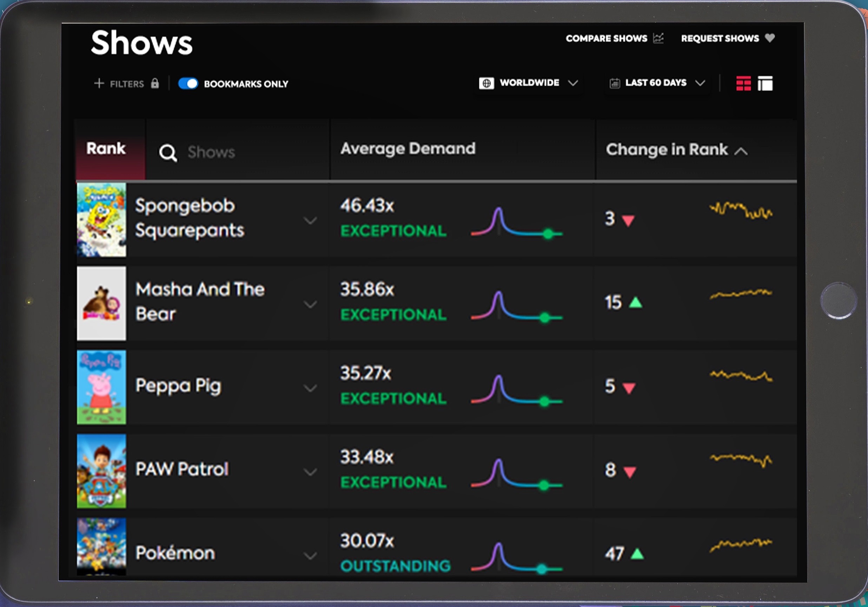Toggle the Bookmarks Only switch
The width and height of the screenshot is (868, 607).
pyautogui.click(x=188, y=84)
